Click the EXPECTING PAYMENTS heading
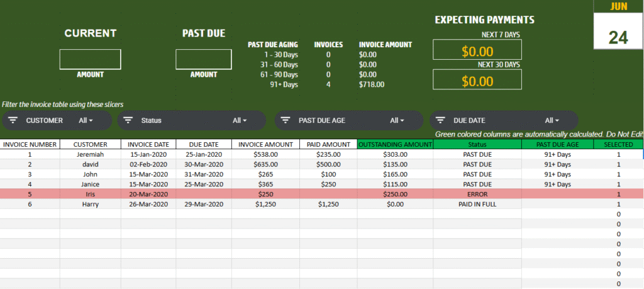The width and height of the screenshot is (644, 289). (485, 20)
